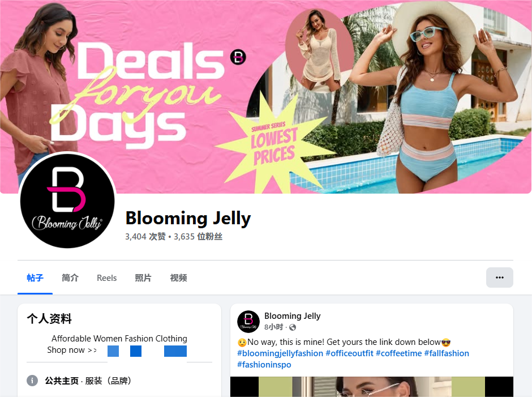The width and height of the screenshot is (532, 397).
Task: Click the 3,404 次赞 likes count
Action: 145,236
